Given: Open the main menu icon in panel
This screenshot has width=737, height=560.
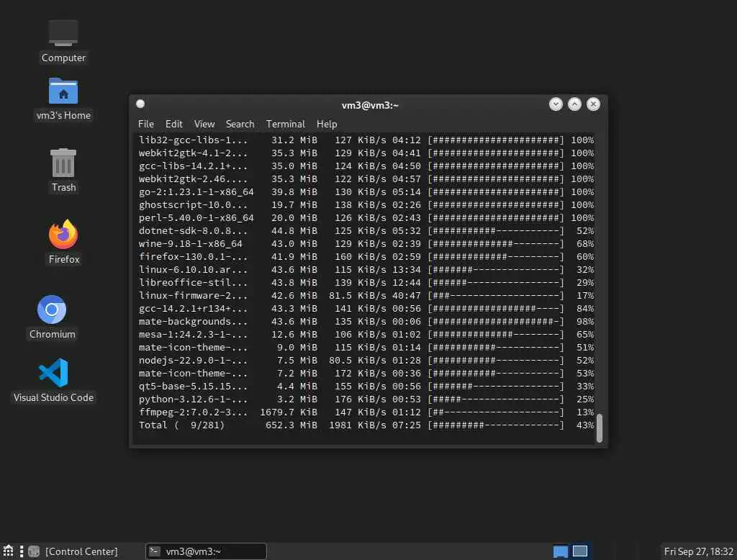Looking at the screenshot, I should tap(8, 551).
